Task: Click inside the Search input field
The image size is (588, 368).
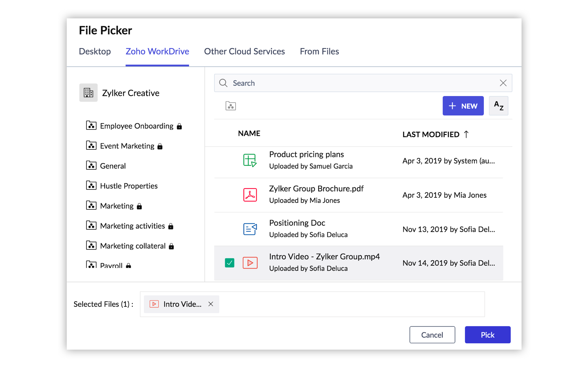Action: [x=361, y=83]
